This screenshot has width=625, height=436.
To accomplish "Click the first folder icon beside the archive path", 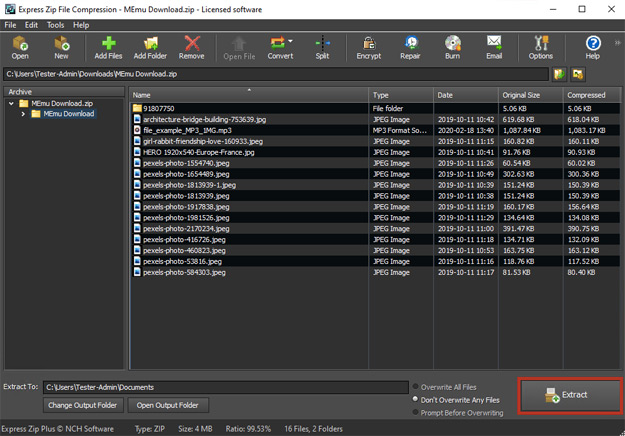I will [x=559, y=74].
